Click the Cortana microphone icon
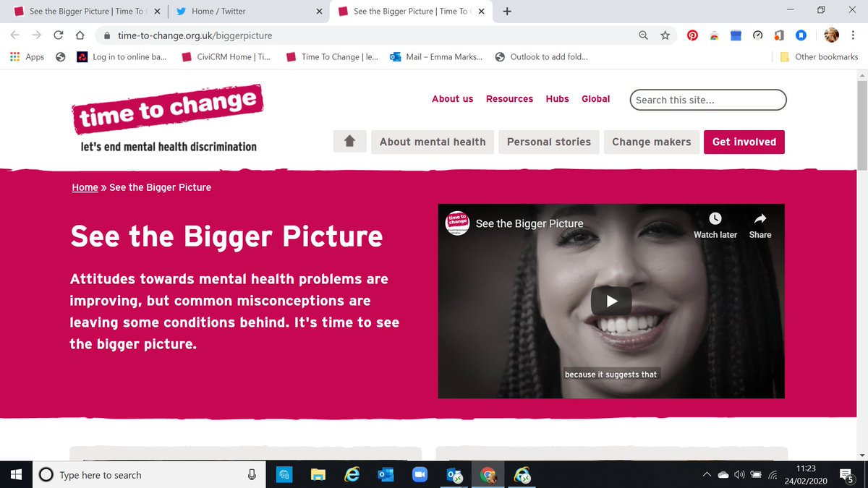Screen dimensions: 868x488 [x=252, y=475]
